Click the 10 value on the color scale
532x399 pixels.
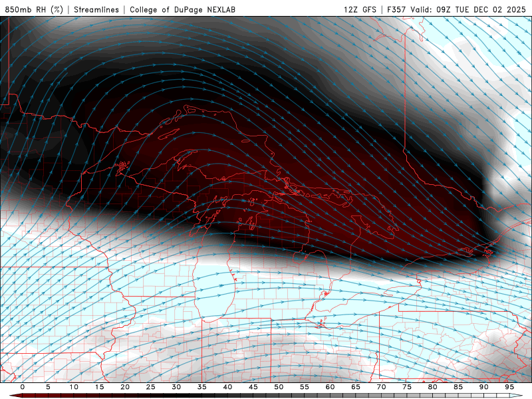tap(74, 387)
